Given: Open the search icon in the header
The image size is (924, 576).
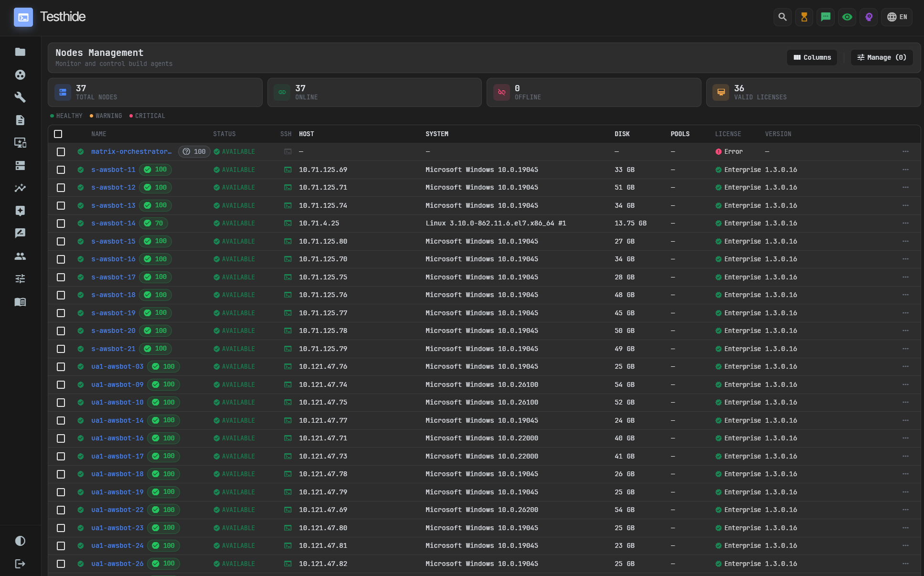Looking at the screenshot, I should pos(783,17).
